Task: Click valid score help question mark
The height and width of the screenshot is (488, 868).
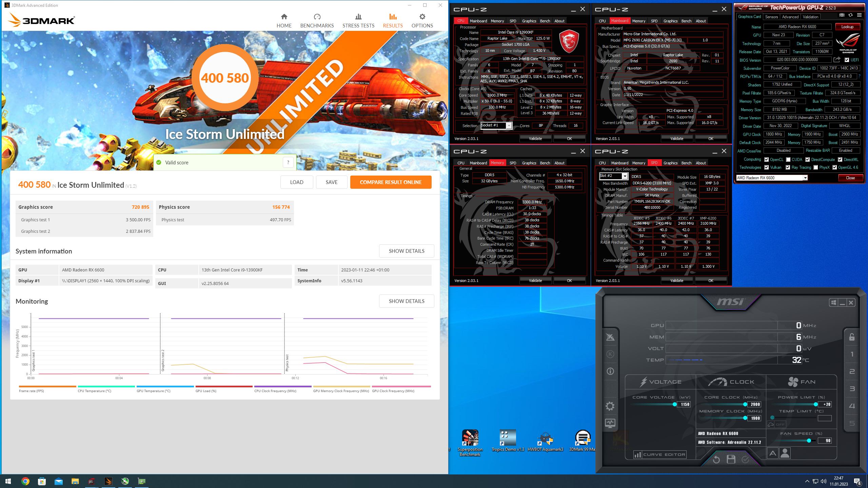Action: 288,162
